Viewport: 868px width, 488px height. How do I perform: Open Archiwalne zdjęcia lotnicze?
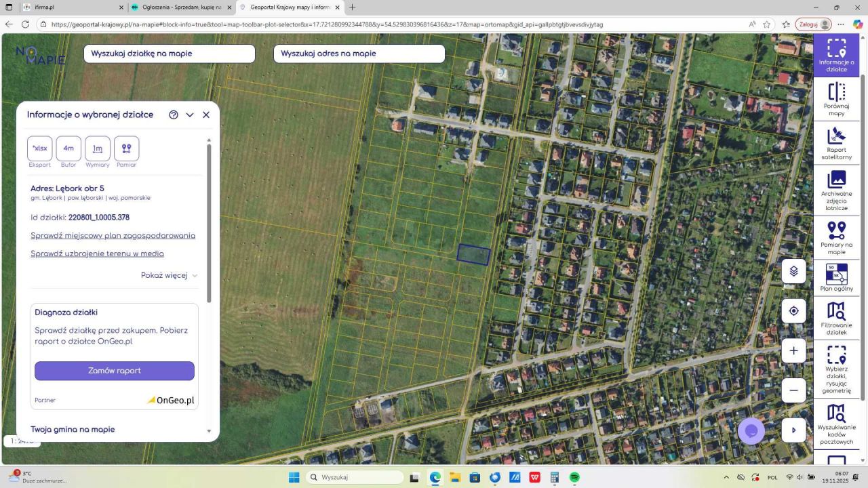tap(836, 190)
